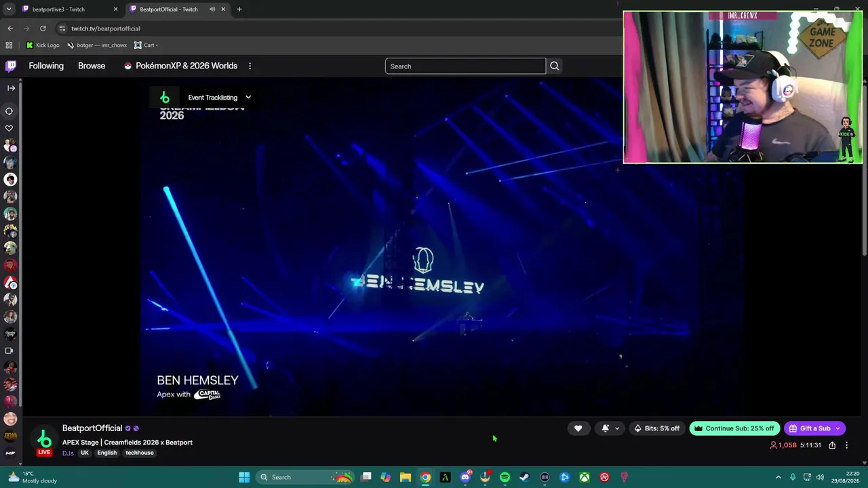Click the Bits: 5% off button

[x=656, y=428]
